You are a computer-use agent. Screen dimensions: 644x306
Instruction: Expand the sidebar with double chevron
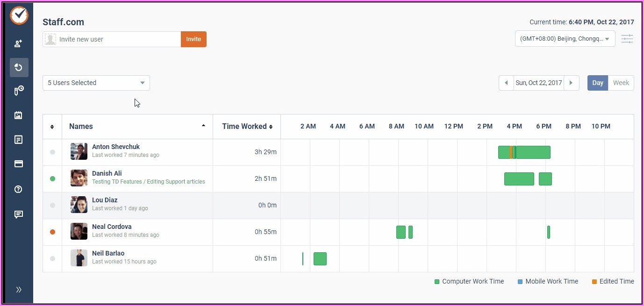pos(19,290)
